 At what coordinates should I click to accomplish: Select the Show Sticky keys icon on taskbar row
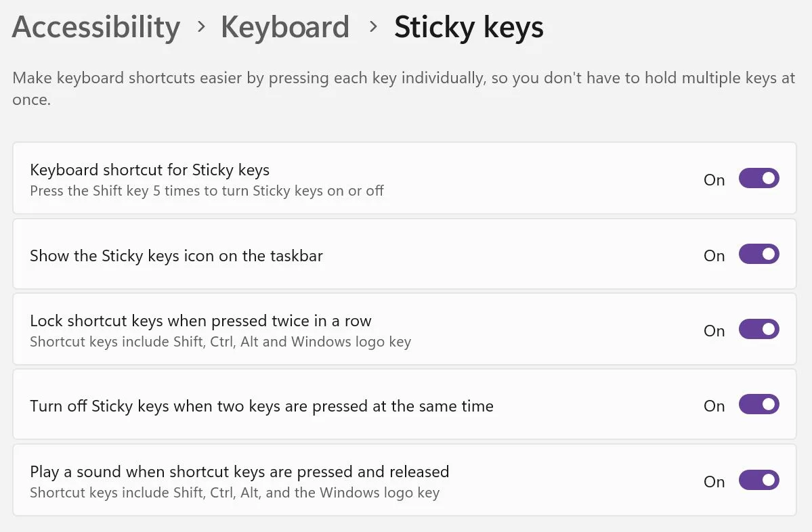404,254
